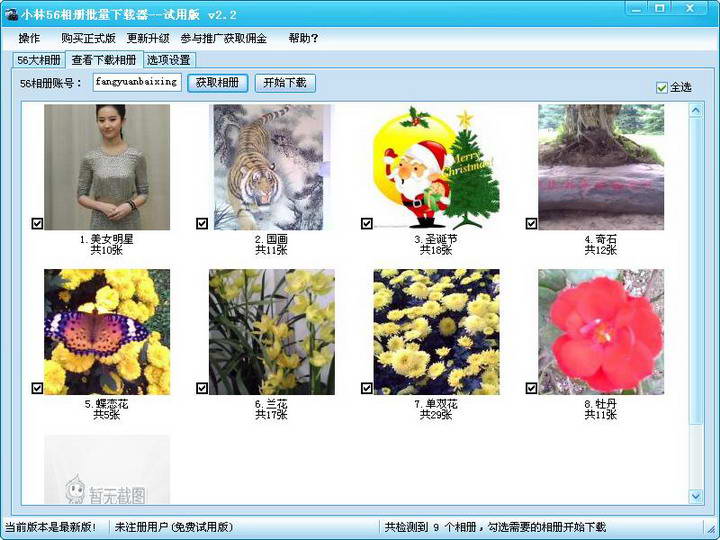Uncheck the 圣诞节 album checkbox
The image size is (720, 540).
(366, 223)
